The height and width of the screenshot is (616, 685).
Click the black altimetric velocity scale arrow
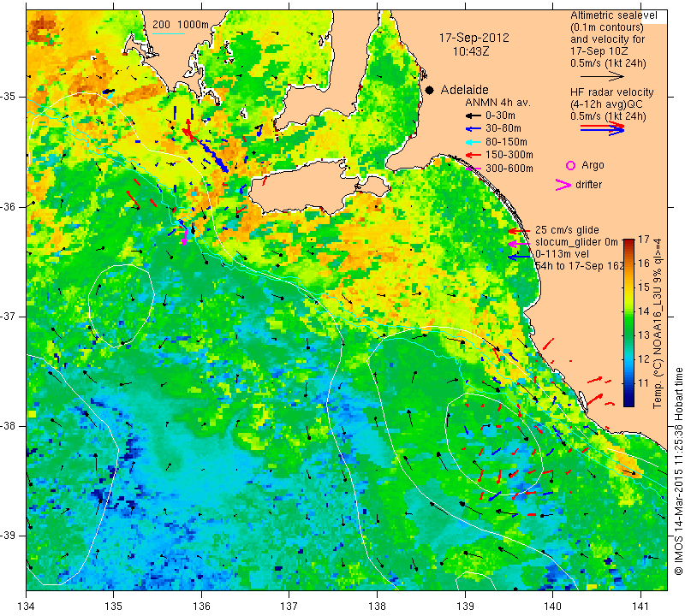tap(603, 76)
